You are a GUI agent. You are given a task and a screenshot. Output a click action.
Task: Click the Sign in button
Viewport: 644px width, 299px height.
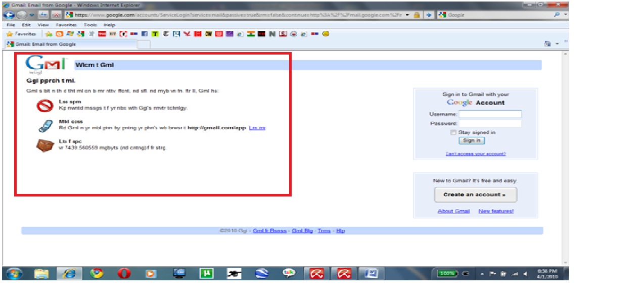[x=471, y=140]
